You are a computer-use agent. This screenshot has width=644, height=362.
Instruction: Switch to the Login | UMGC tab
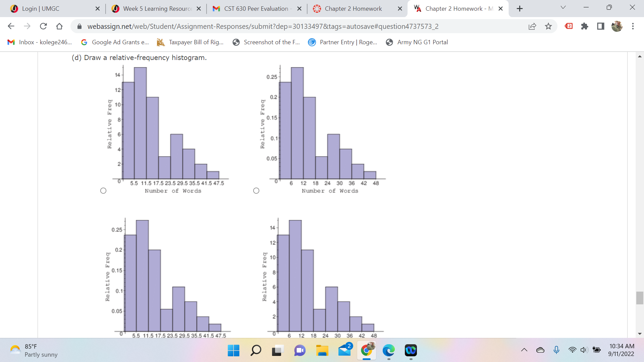[x=40, y=9]
